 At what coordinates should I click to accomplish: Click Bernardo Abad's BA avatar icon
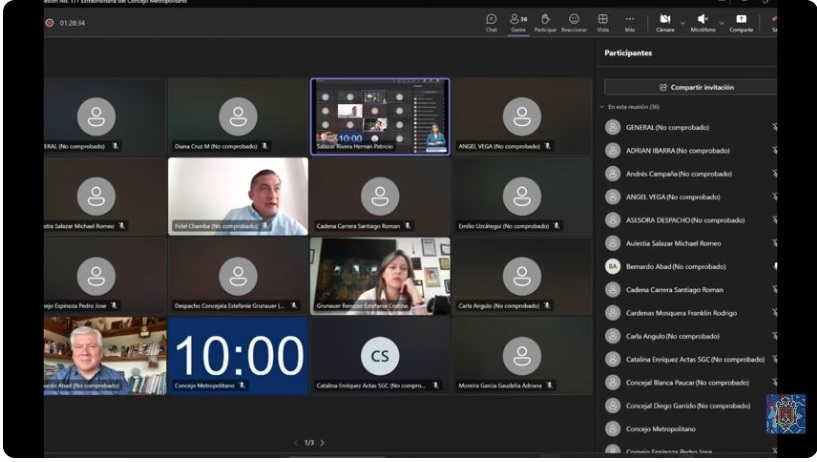pyautogui.click(x=613, y=267)
